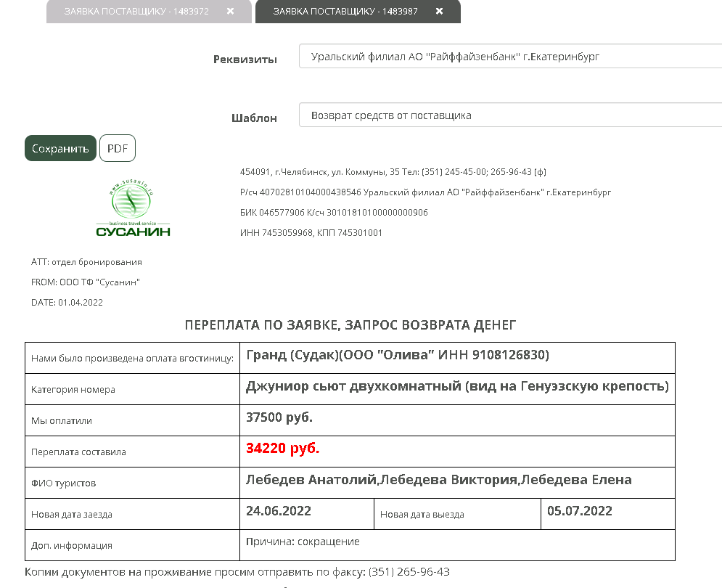Click the ИНН 7453059968 requisites line
This screenshot has height=588, width=722.
tap(311, 233)
